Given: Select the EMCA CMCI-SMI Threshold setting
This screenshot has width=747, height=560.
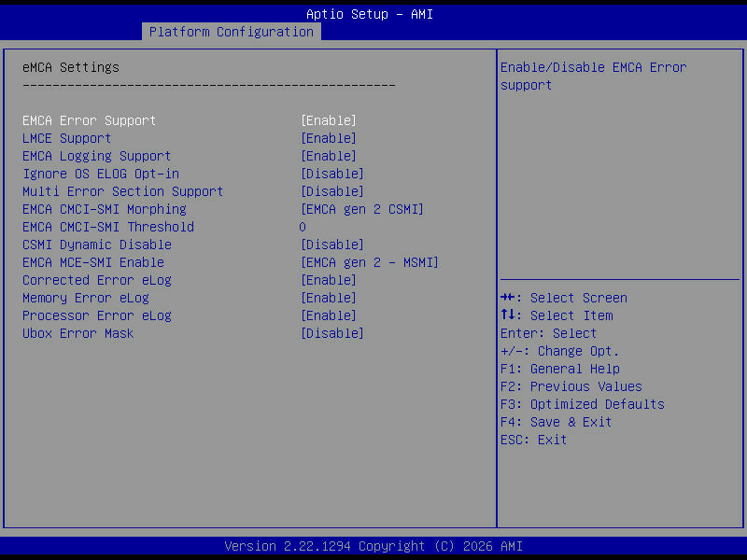Looking at the screenshot, I should coord(108,227).
